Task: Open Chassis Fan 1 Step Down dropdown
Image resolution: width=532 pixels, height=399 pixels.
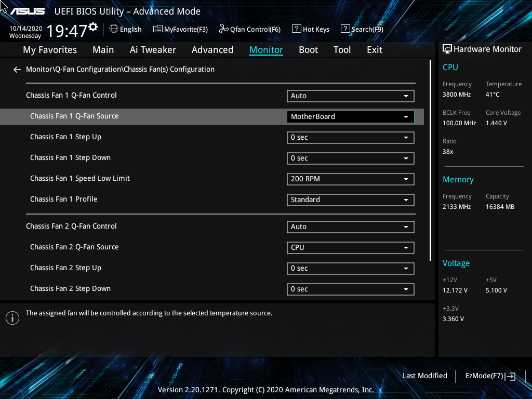Action: 351,158
